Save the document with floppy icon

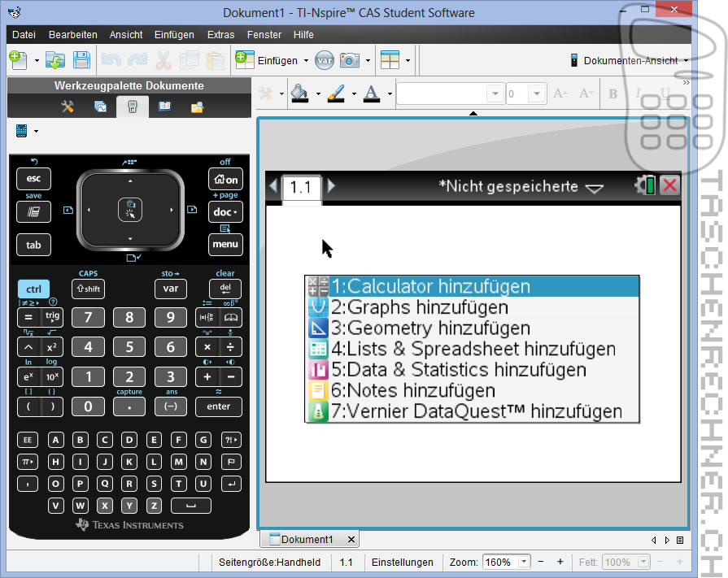point(81,60)
